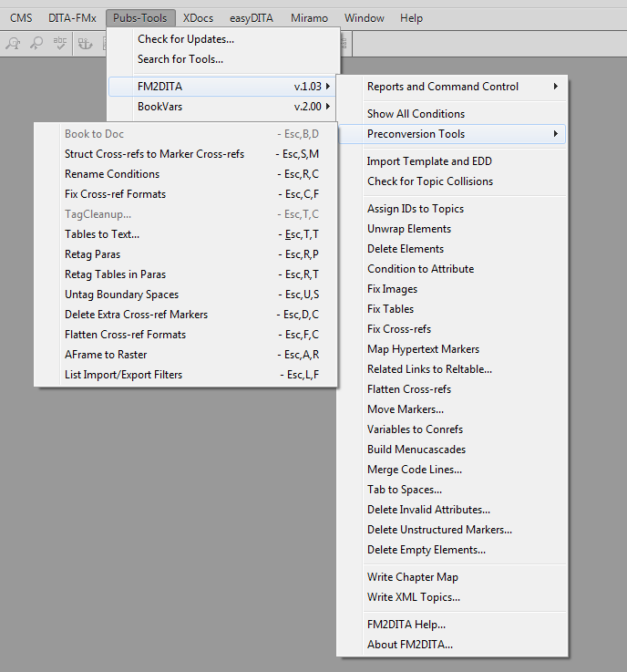Open FM2DITA Help...

point(452,625)
